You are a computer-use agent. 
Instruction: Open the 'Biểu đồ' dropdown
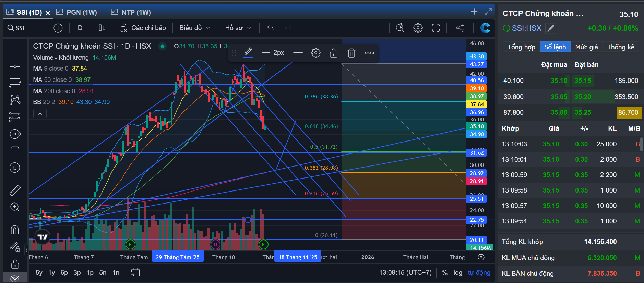point(194,28)
